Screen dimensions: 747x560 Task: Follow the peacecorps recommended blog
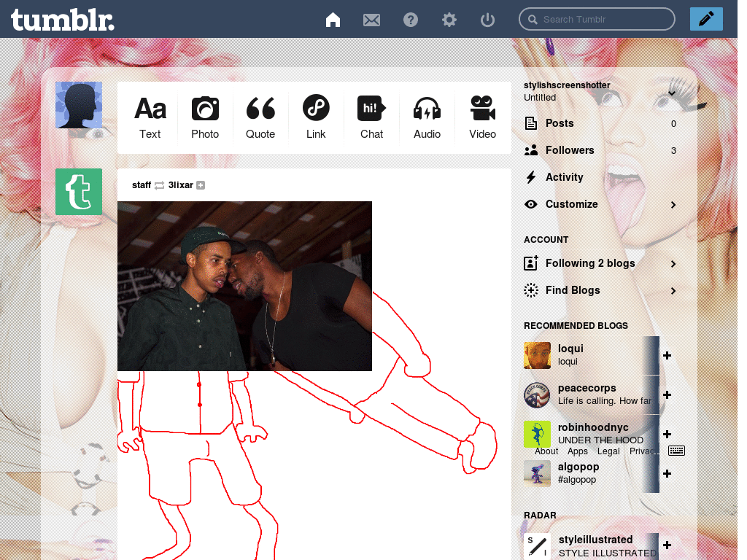(667, 394)
